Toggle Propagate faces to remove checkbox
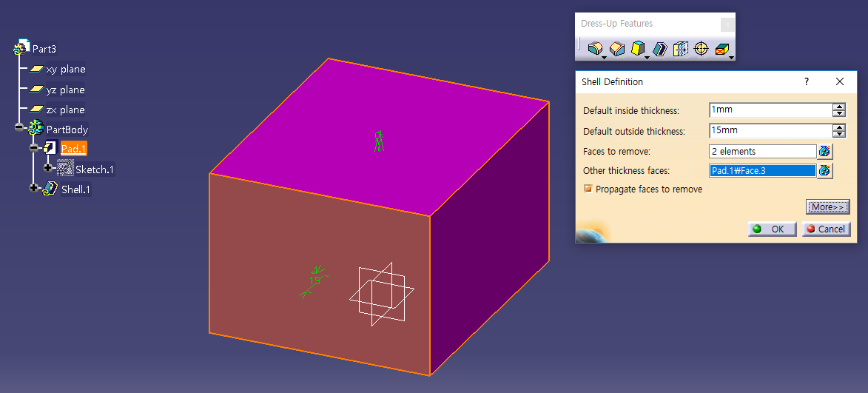Viewport: 868px width, 393px height. (x=588, y=189)
